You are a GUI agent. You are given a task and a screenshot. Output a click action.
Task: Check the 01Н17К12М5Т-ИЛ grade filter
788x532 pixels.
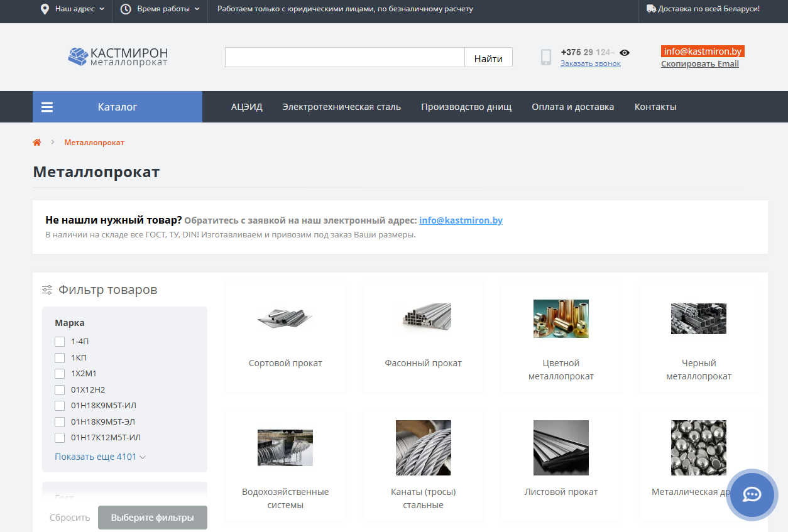(60, 438)
